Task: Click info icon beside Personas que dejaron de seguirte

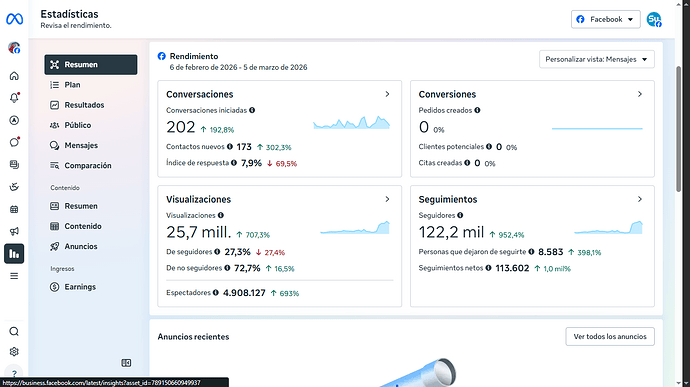Action: coord(532,252)
